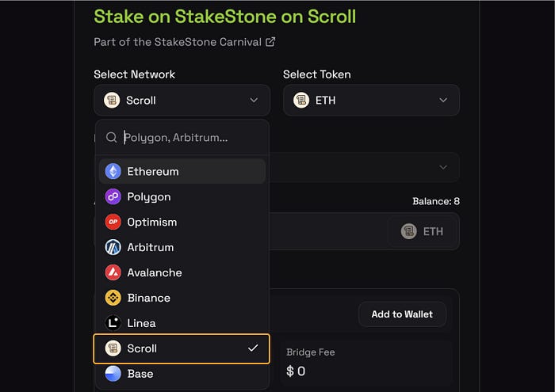Expand the Select Token ETH dropdown
The image size is (555, 392).
(443, 101)
